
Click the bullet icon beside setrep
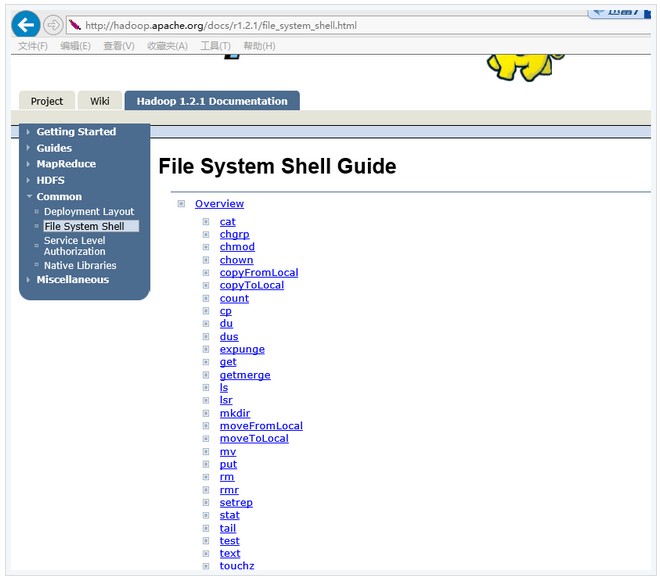click(206, 502)
